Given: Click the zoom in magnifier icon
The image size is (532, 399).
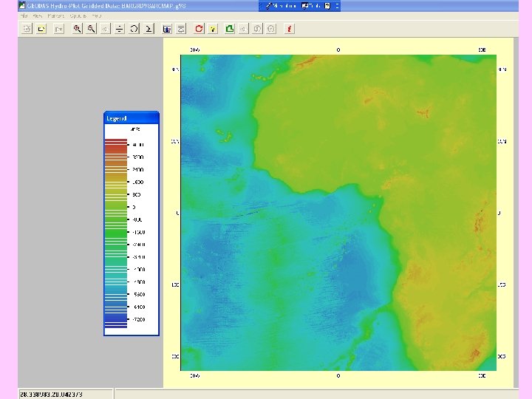Looking at the screenshot, I should click(x=77, y=29).
